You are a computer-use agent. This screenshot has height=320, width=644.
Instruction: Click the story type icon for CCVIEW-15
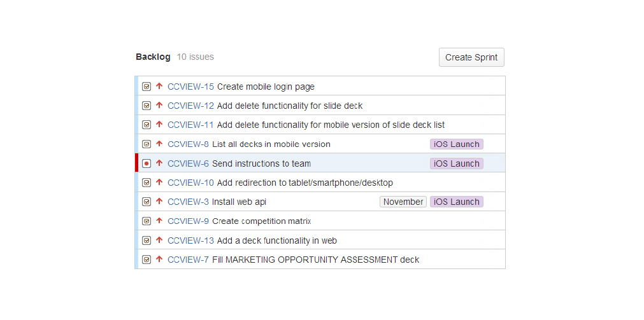coord(147,87)
